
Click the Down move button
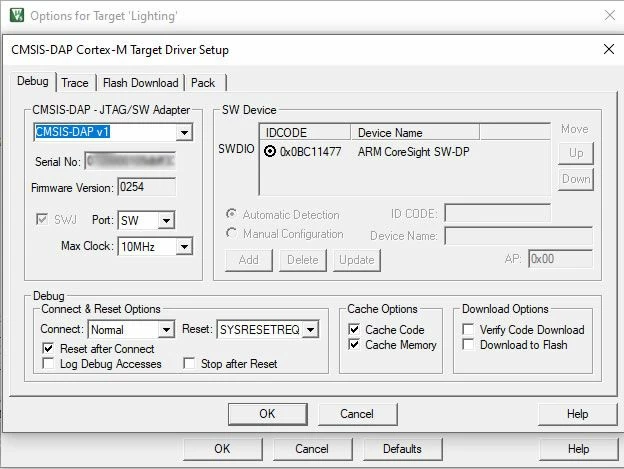576,179
